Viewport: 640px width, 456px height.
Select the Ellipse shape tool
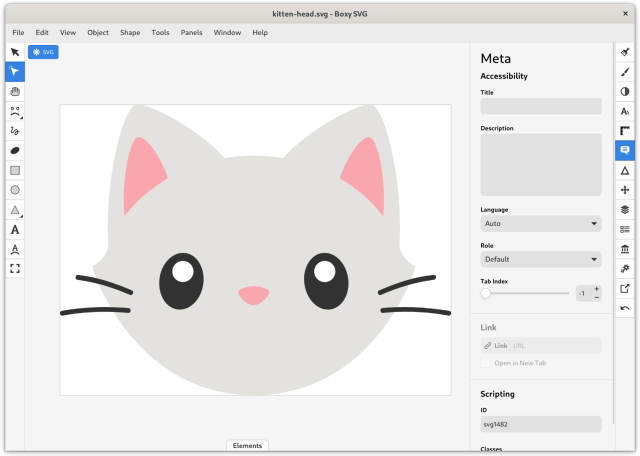click(x=15, y=190)
